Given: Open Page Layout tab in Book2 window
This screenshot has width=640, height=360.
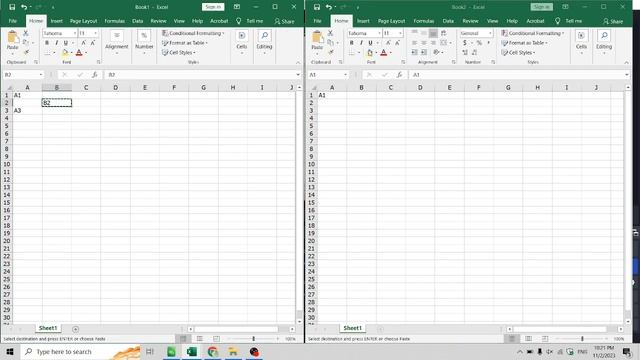Looking at the screenshot, I should pyautogui.click(x=391, y=21).
